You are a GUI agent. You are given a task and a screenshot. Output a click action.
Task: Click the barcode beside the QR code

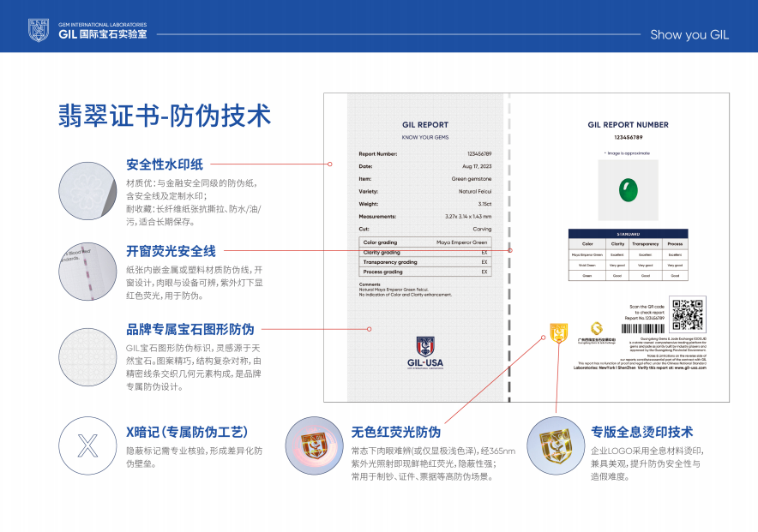click(x=643, y=329)
